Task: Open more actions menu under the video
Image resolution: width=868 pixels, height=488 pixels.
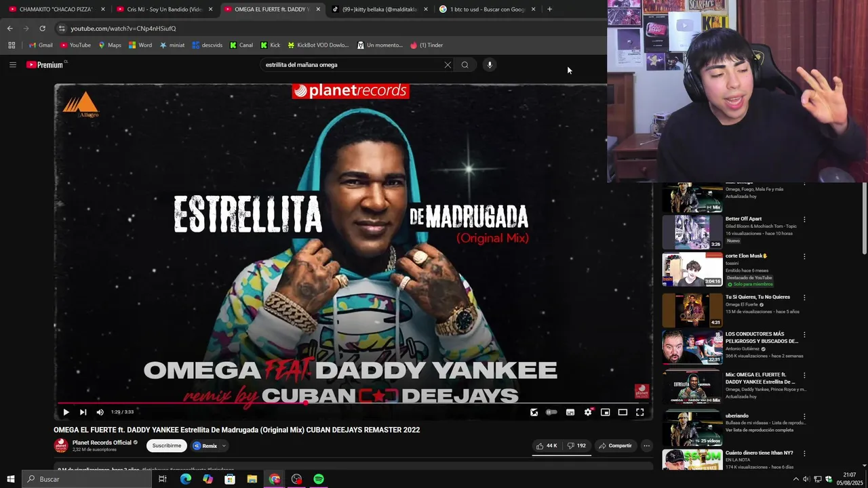Action: tap(647, 446)
